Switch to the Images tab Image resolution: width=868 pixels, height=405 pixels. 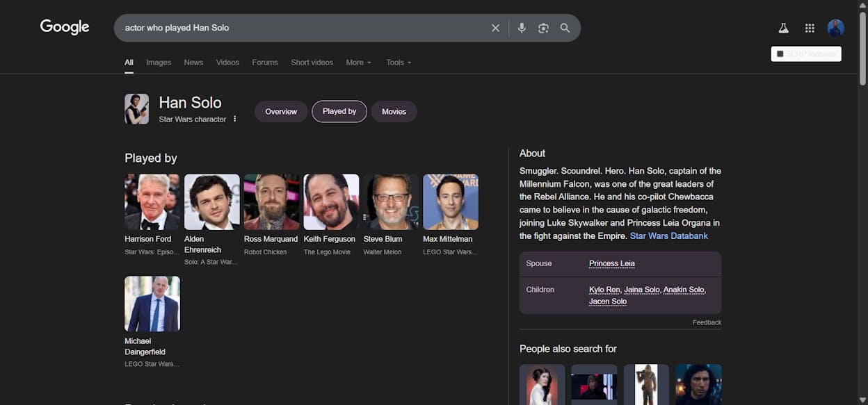pos(159,63)
